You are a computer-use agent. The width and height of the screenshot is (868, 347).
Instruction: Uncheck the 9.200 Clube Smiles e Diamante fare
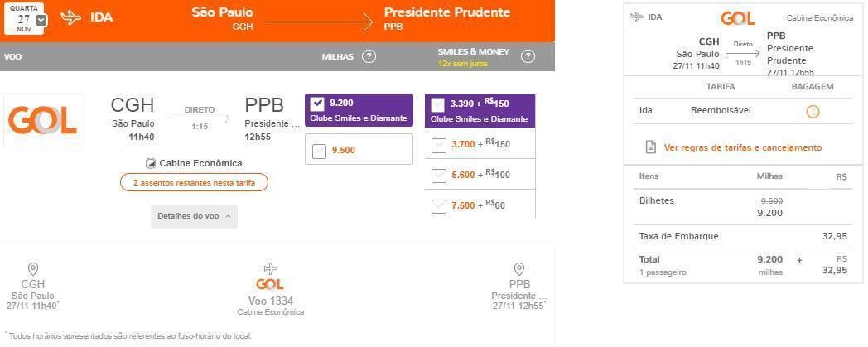coord(317,103)
